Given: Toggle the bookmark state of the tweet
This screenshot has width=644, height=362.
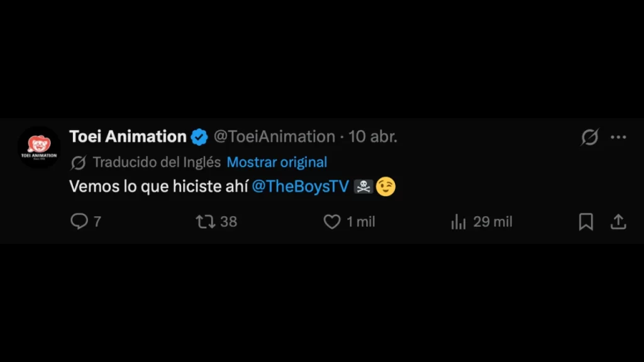Looking at the screenshot, I should click(x=586, y=221).
